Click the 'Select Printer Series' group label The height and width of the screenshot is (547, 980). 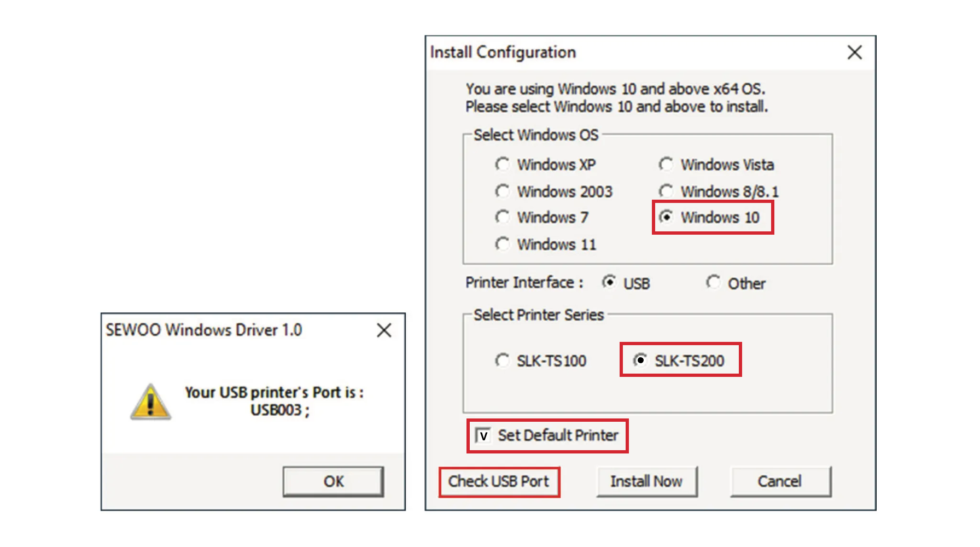point(539,315)
